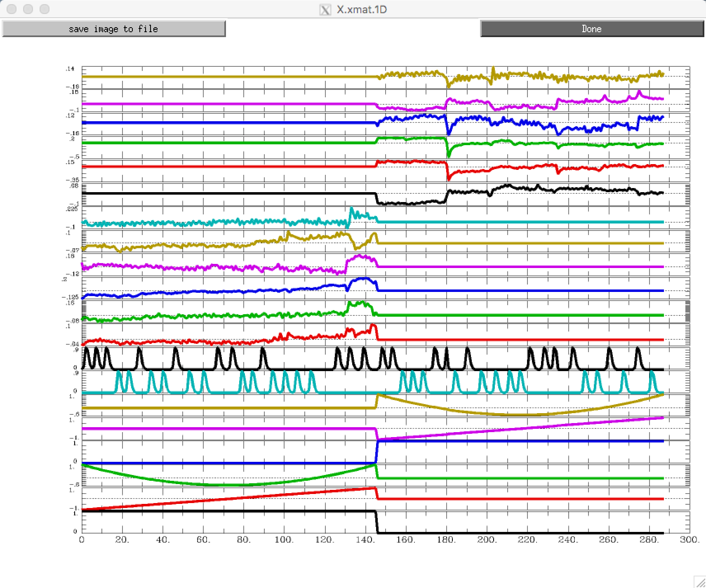This screenshot has width=706, height=588.
Task: Click the -.125 y-axis label of blue trace
Action: (70, 297)
